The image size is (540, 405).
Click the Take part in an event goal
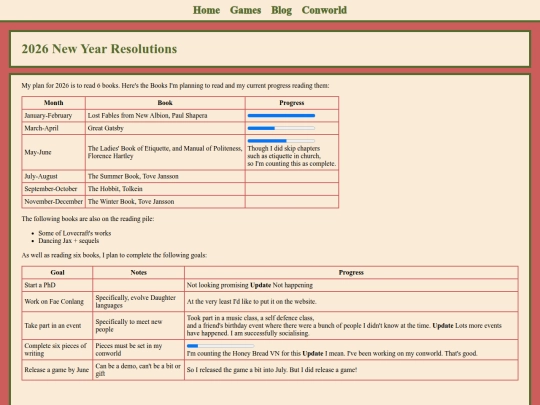point(57,325)
